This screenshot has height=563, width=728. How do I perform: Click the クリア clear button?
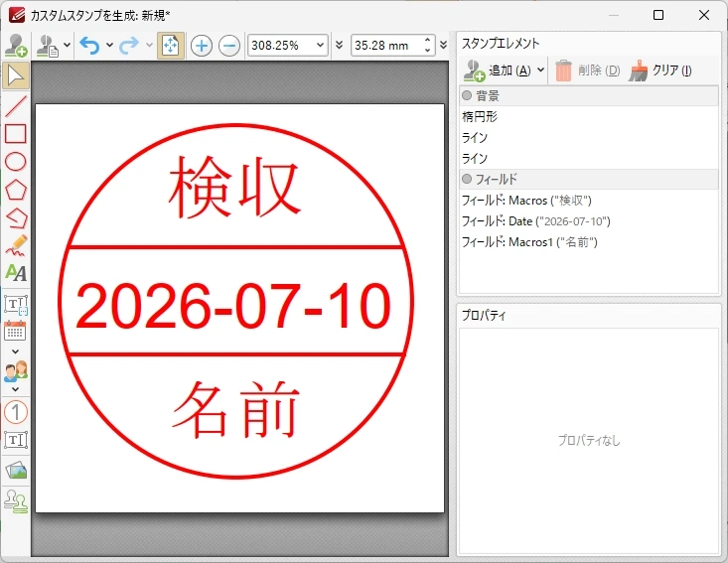[x=660, y=70]
